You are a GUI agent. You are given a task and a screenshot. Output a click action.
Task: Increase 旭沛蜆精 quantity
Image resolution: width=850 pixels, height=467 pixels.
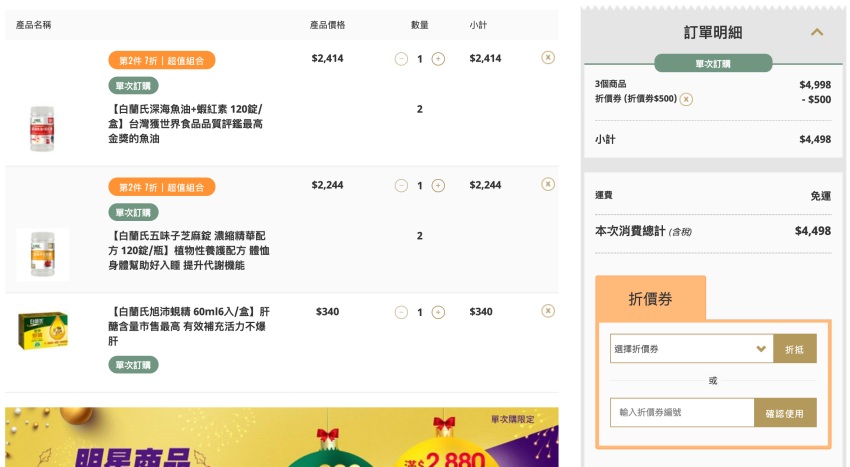pos(438,312)
